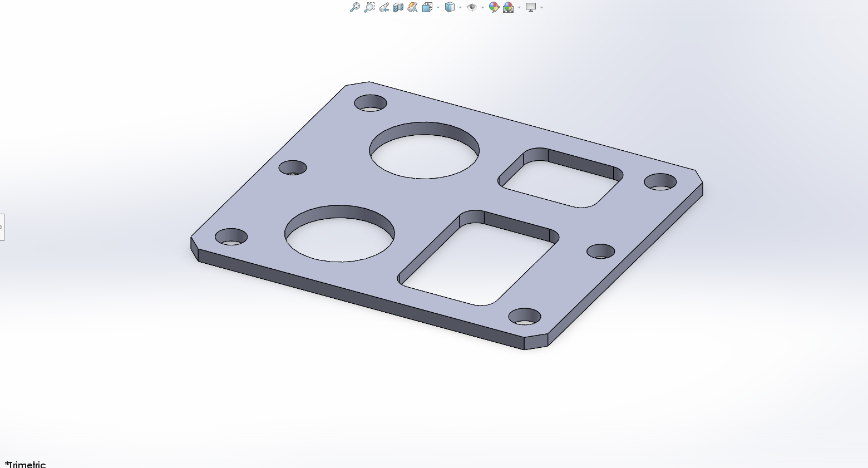This screenshot has width=868, height=468.
Task: Click the Dynamic Annotation Views icon
Action: click(412, 7)
